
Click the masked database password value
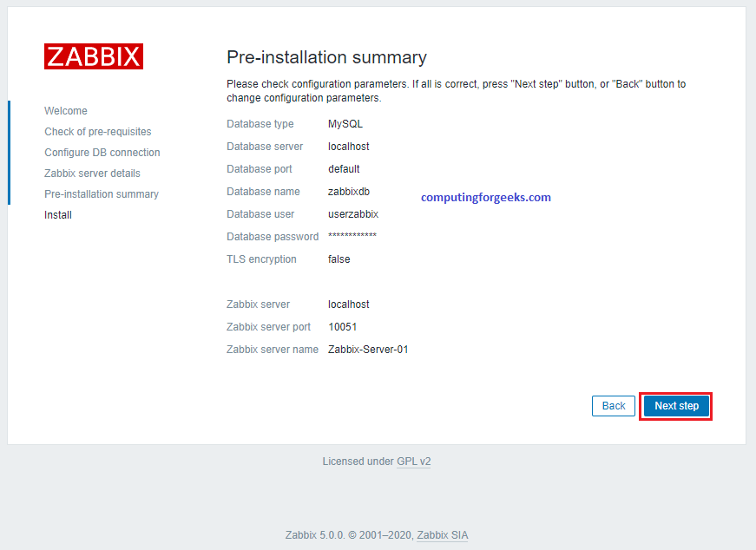tap(352, 236)
